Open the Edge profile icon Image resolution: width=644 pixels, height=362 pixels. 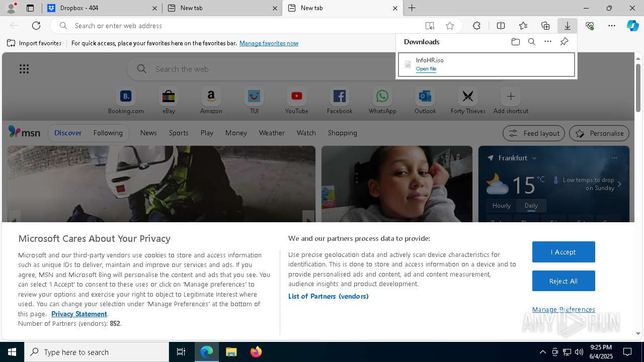click(11, 8)
